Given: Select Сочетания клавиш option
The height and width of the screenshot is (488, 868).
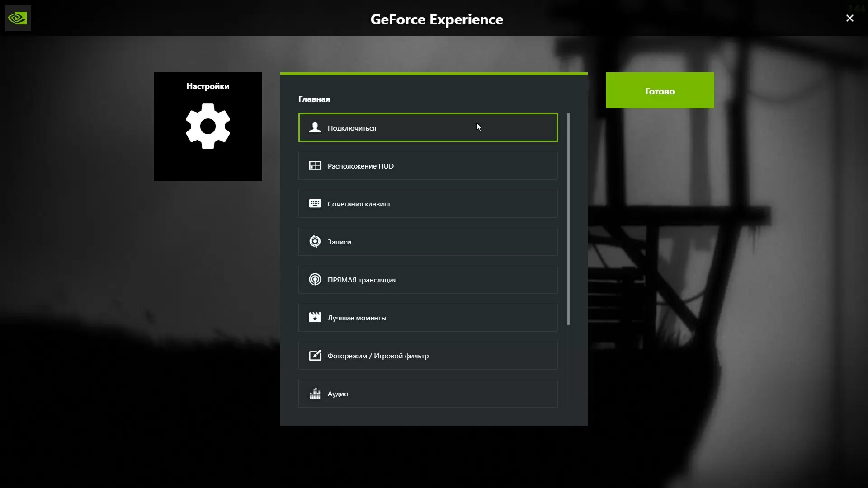Looking at the screenshot, I should pyautogui.click(x=428, y=204).
